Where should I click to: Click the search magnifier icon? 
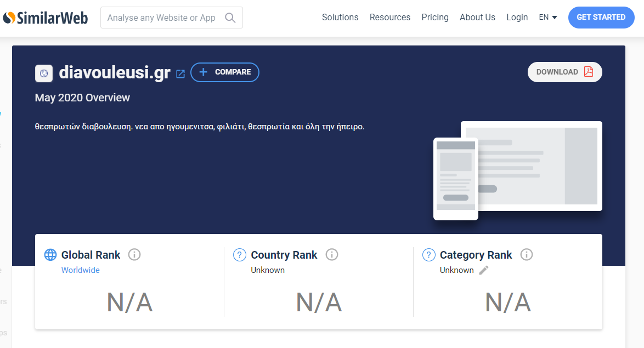pos(230,18)
